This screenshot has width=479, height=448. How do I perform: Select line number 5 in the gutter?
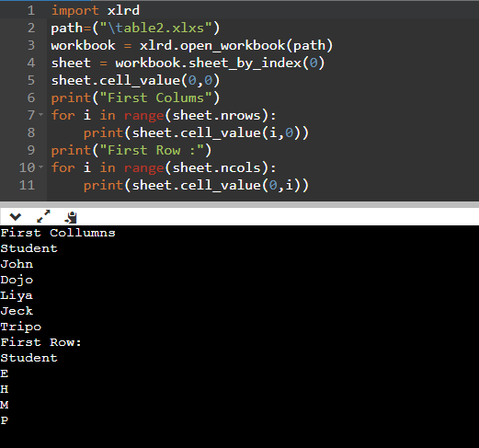tap(31, 80)
